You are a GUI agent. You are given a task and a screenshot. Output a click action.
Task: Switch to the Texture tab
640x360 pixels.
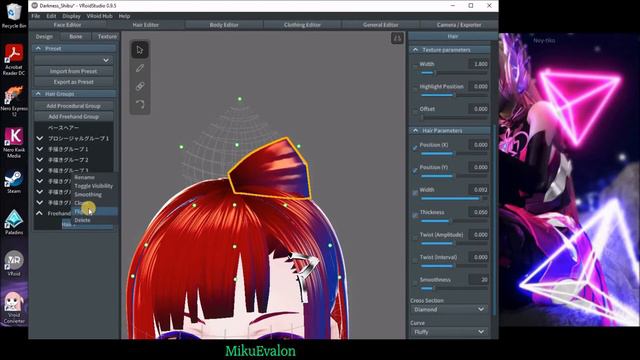click(107, 36)
